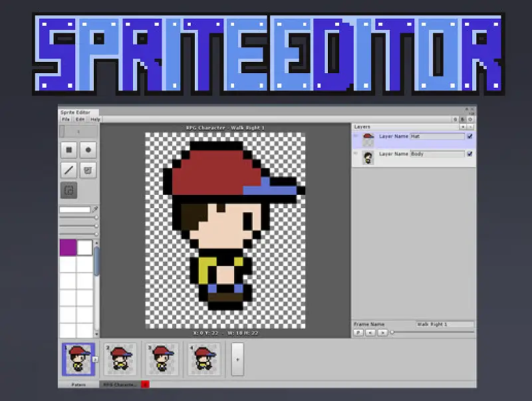The width and height of the screenshot is (532, 401).
Task: Open the Edit menu
Action: pos(80,120)
